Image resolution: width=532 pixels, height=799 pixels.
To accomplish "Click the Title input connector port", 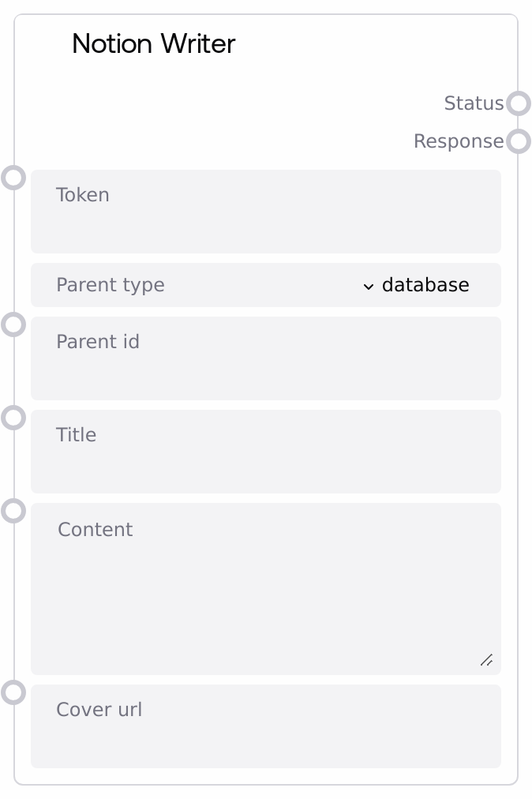I will coord(13,417).
